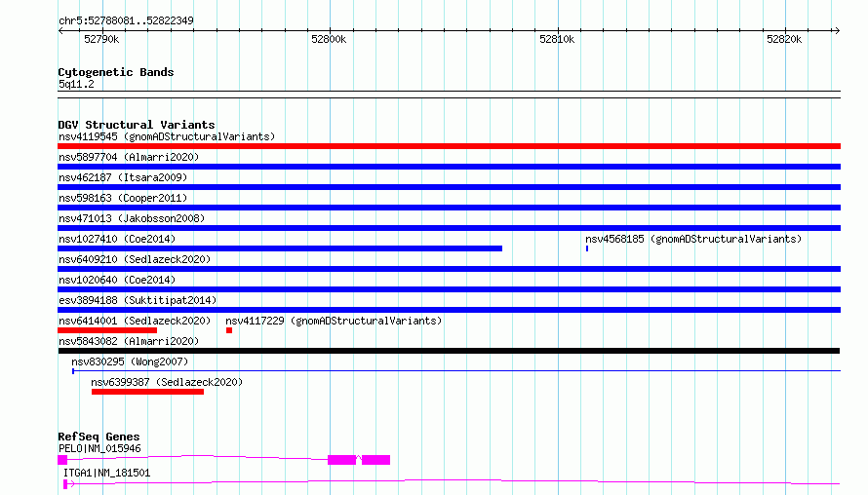
Task: Click the right arrow on the ruler
Action: point(837,31)
